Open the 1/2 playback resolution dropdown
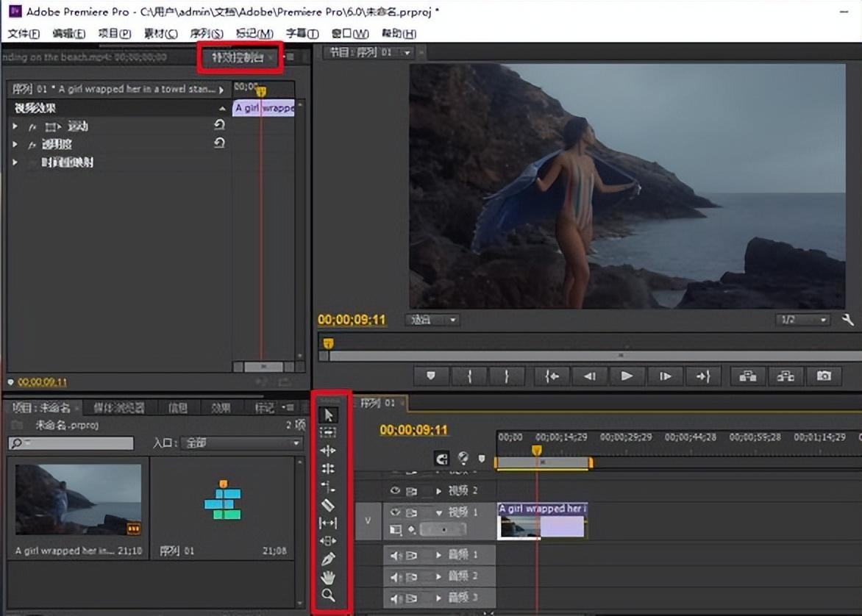862x616 pixels. (x=803, y=320)
